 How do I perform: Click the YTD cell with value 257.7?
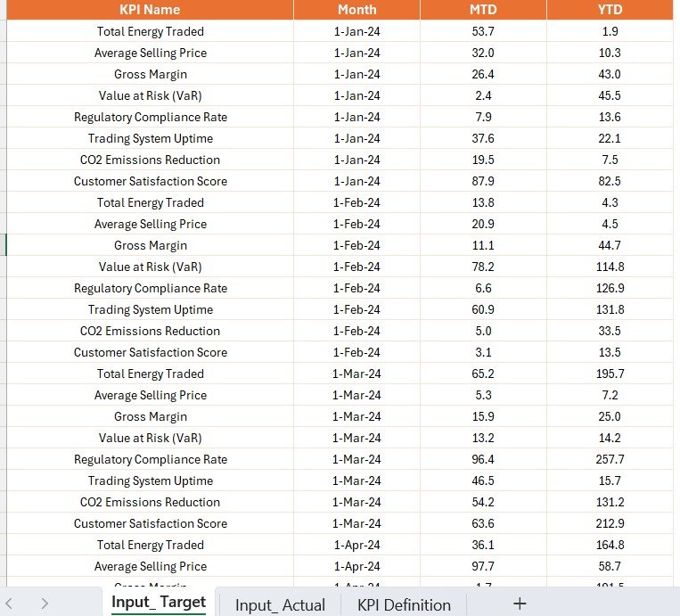click(x=610, y=459)
